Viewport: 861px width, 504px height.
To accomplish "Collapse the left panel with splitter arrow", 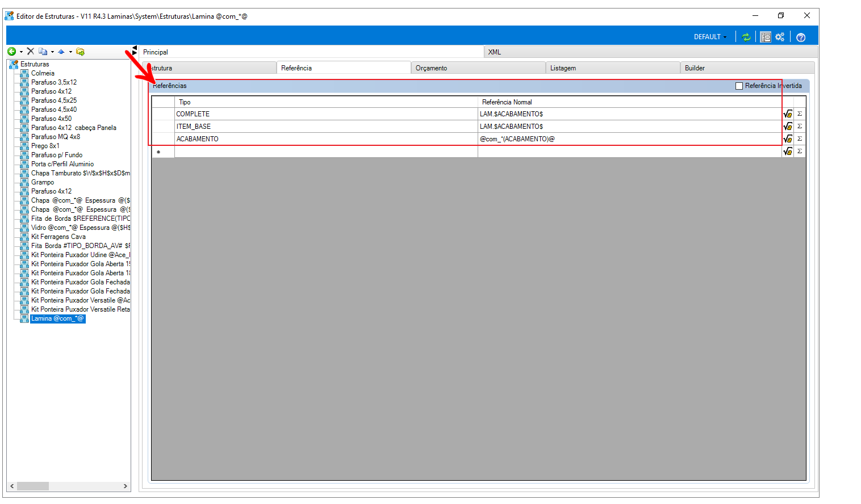I will click(x=135, y=48).
